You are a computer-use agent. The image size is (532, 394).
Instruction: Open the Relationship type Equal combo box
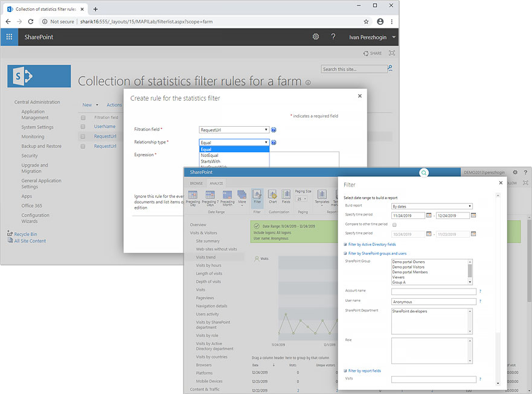point(234,142)
